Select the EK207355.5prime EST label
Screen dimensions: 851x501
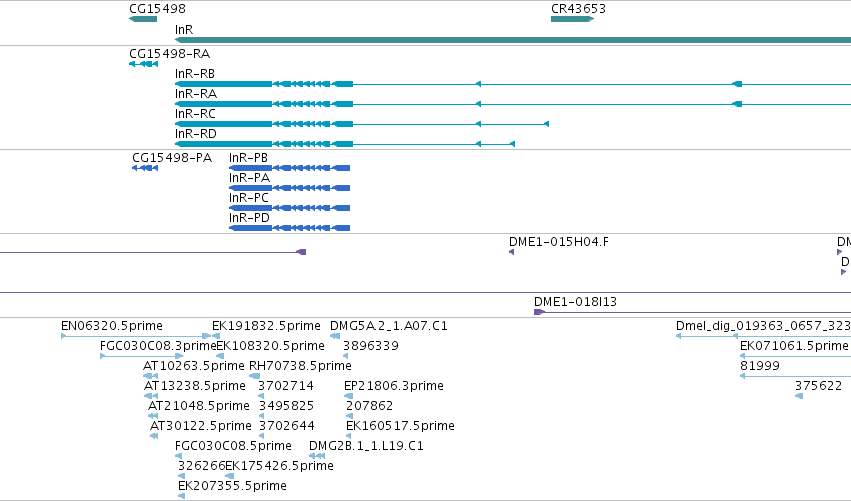(232, 486)
